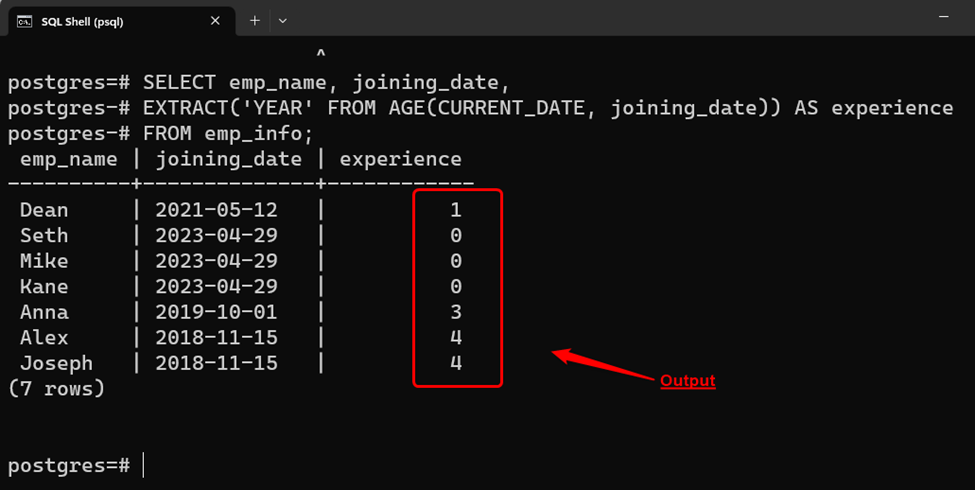The height and width of the screenshot is (490, 975).
Task: Click Anna's experience value 3
Action: pyautogui.click(x=456, y=312)
